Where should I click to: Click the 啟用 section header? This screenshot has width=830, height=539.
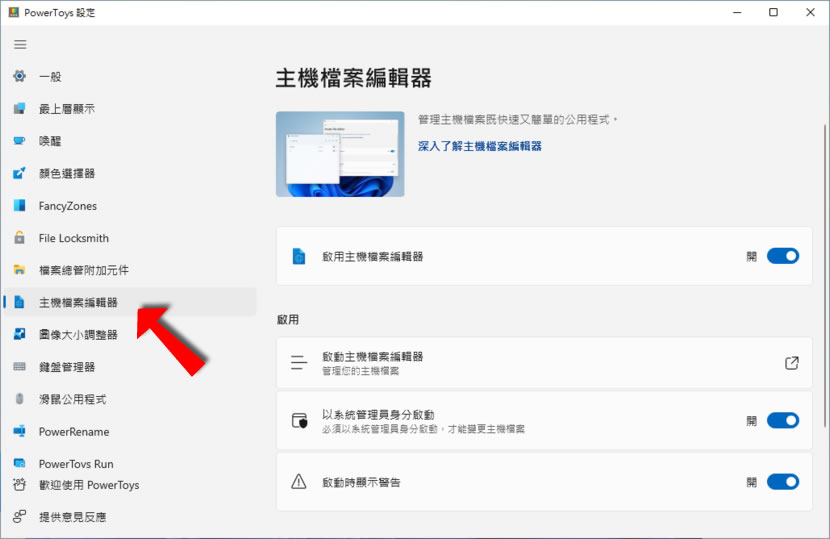[288, 319]
